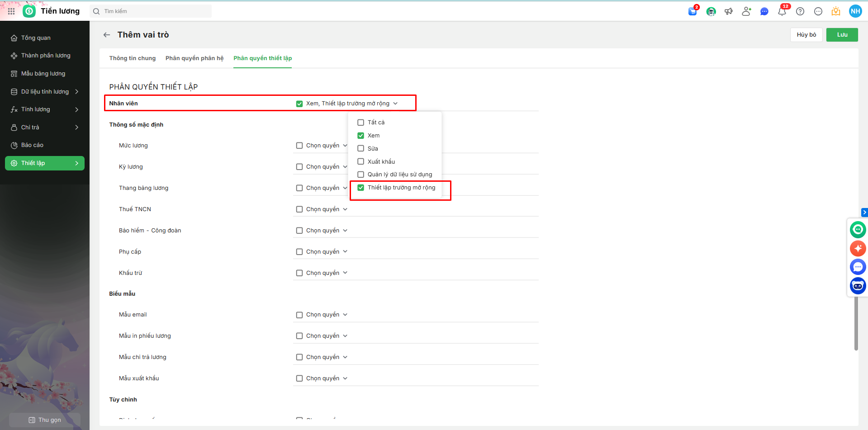Select Phân quyền thiết lập tab
The image size is (868, 430).
(262, 58)
